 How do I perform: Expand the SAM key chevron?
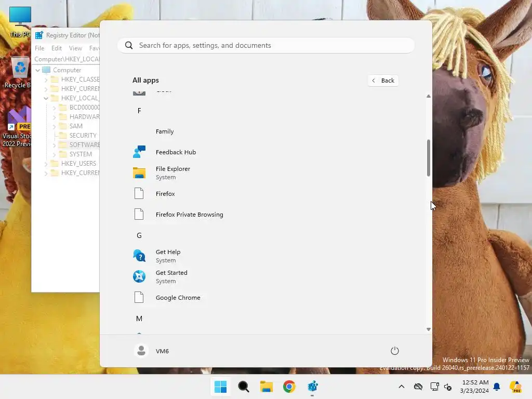coord(54,126)
